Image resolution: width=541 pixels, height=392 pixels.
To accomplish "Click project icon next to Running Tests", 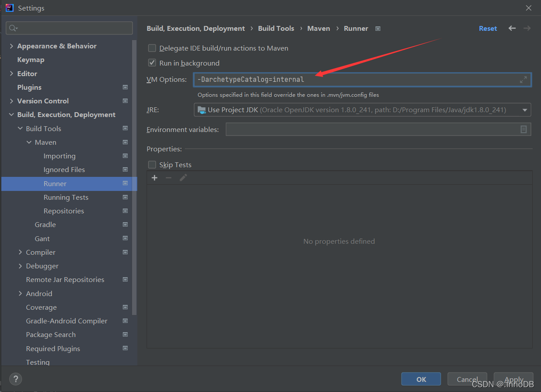I will [125, 197].
